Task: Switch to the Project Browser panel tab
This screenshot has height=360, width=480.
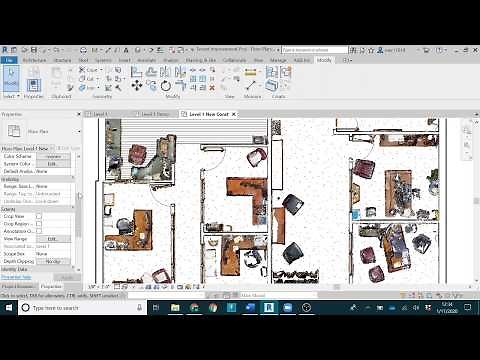Action: [18, 287]
